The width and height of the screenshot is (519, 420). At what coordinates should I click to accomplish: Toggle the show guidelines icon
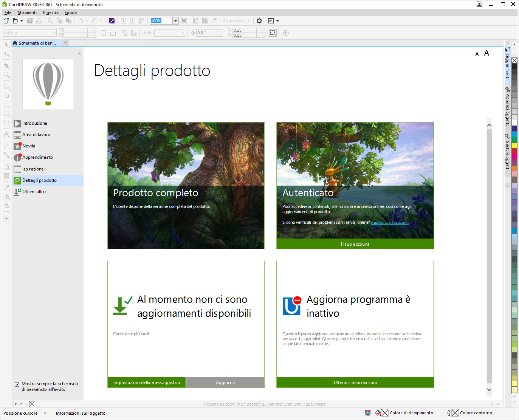coord(214,21)
